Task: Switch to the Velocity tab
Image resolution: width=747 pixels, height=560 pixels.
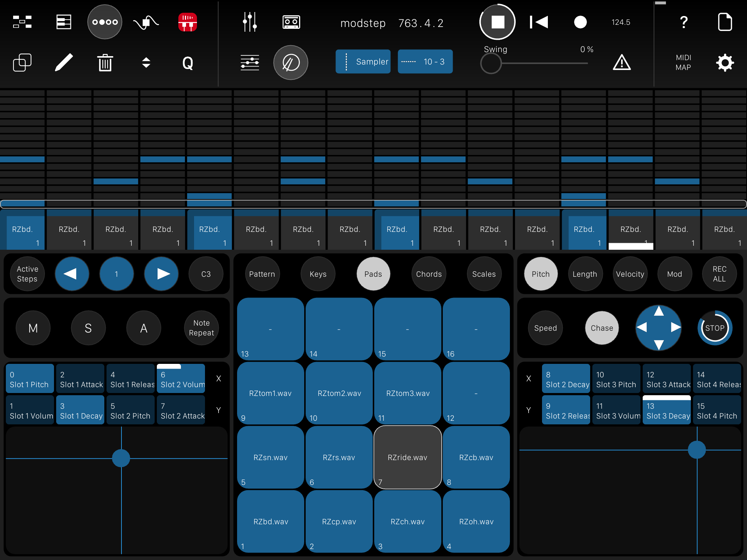Action: [630, 274]
